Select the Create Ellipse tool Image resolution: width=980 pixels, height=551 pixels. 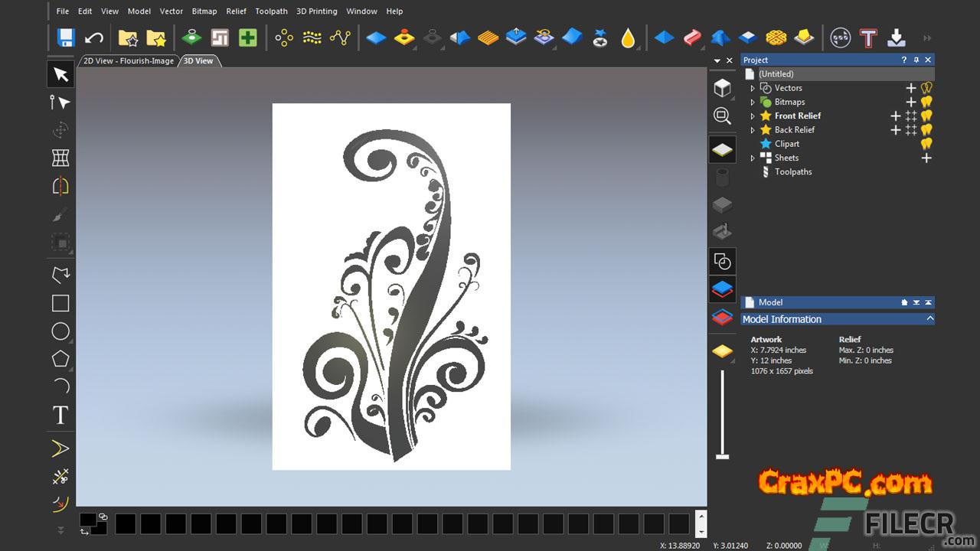[60, 331]
